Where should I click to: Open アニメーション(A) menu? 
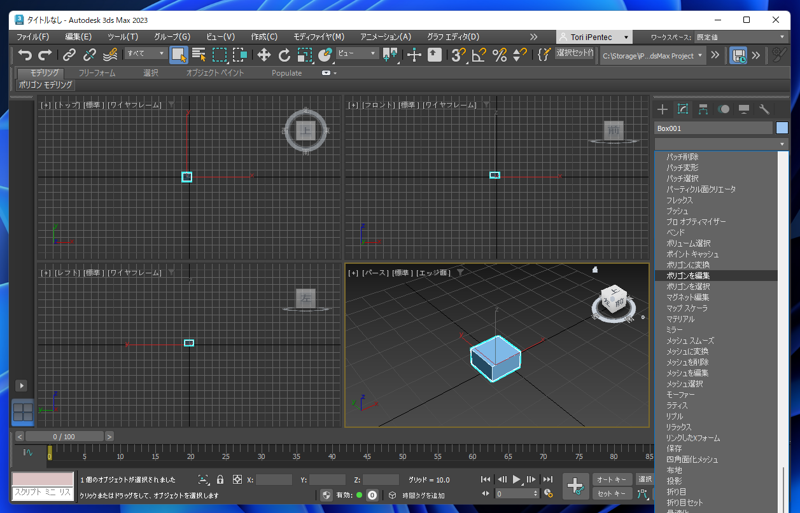click(386, 37)
